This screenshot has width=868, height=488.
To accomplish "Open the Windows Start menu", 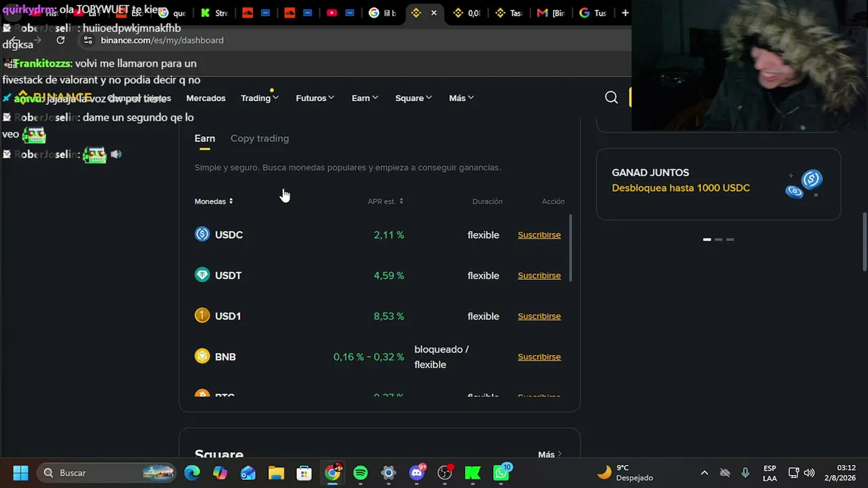I will click(20, 472).
